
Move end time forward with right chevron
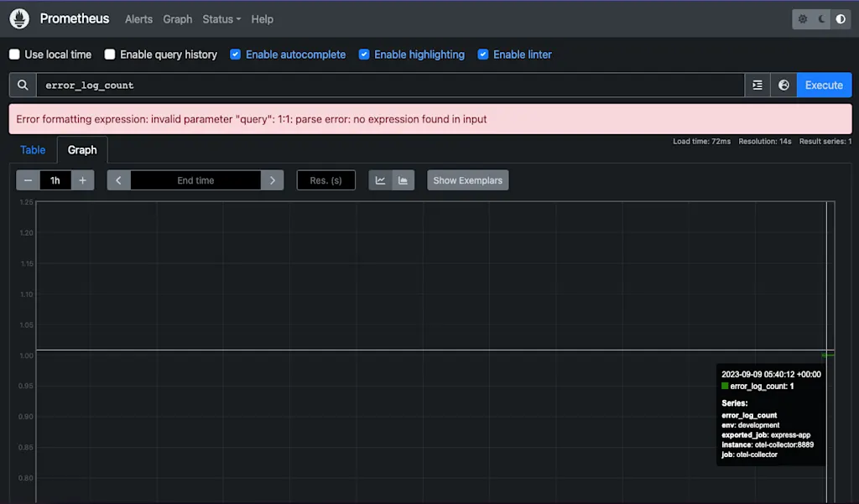tap(273, 180)
